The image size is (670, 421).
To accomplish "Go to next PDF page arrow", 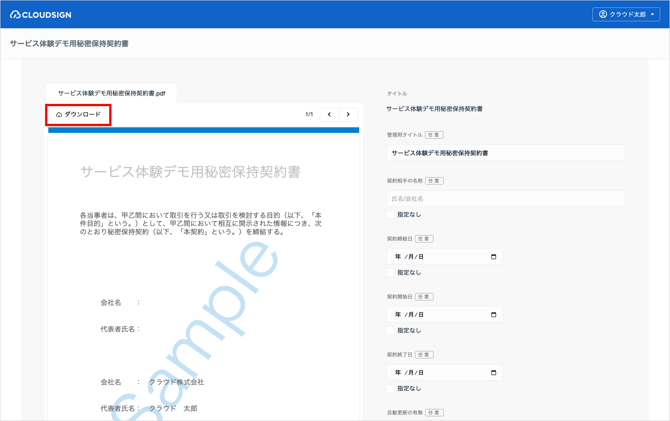I will pyautogui.click(x=348, y=115).
